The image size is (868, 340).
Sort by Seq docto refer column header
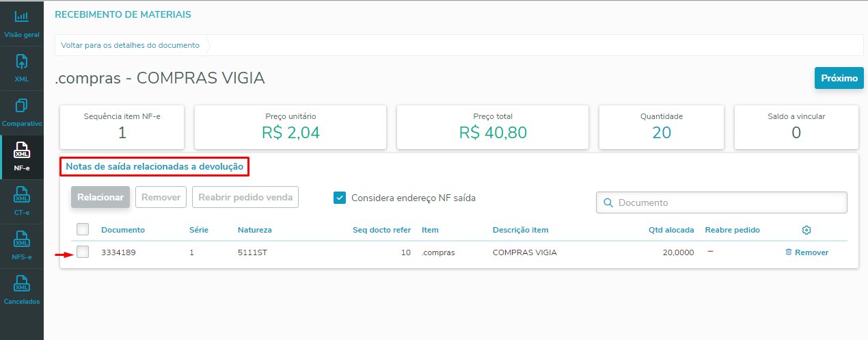(x=381, y=230)
